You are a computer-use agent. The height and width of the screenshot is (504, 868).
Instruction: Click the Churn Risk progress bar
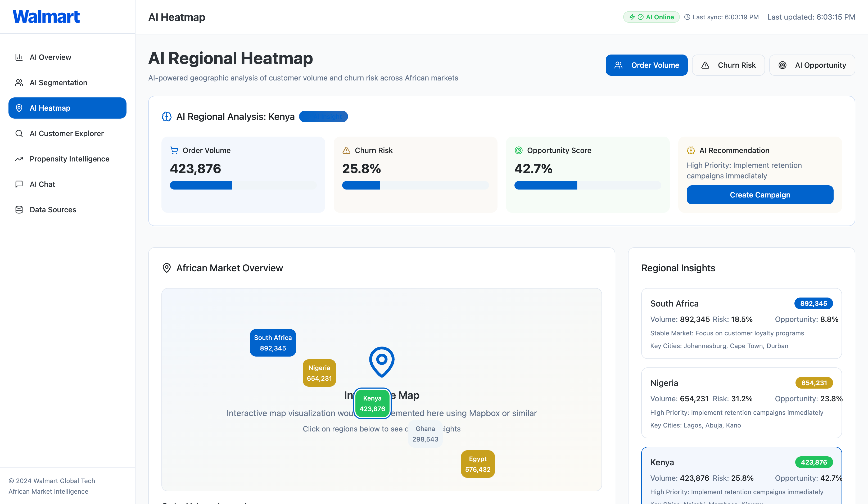pos(415,185)
